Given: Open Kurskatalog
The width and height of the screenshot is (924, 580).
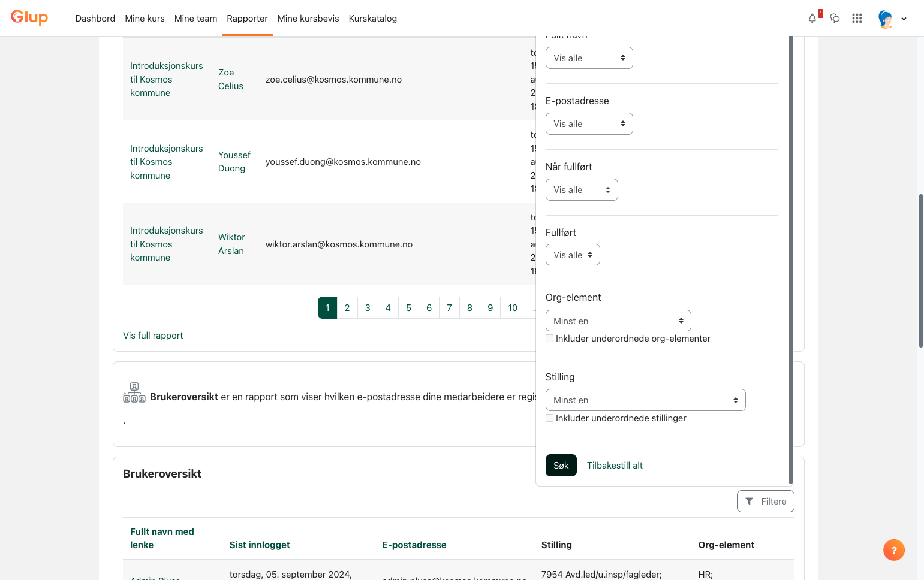Looking at the screenshot, I should (x=372, y=19).
